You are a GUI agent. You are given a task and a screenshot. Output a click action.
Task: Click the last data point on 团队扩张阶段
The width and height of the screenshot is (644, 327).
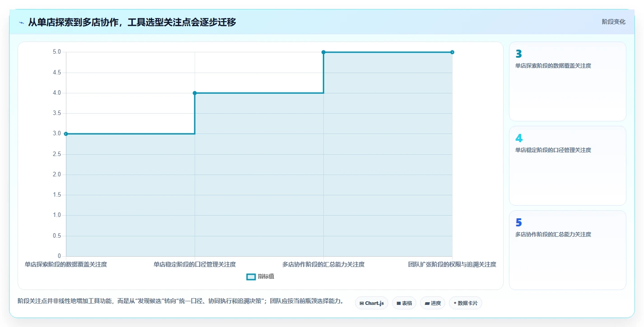coord(452,52)
